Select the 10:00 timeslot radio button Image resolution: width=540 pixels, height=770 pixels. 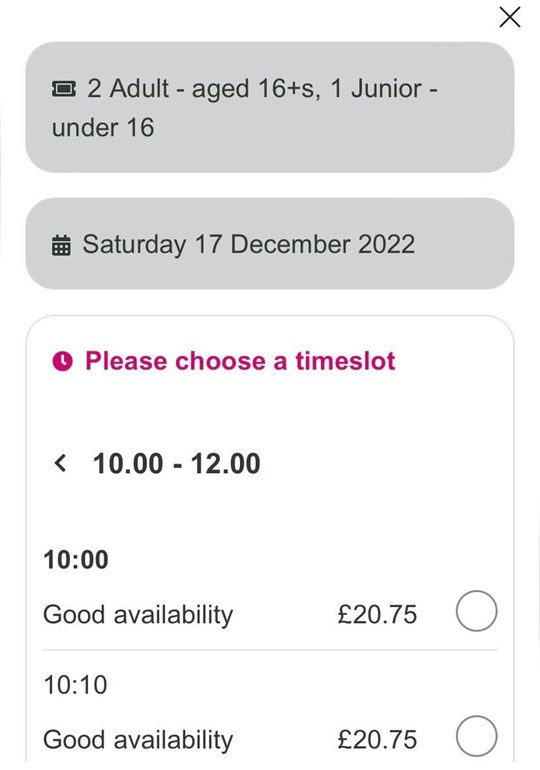click(x=476, y=611)
